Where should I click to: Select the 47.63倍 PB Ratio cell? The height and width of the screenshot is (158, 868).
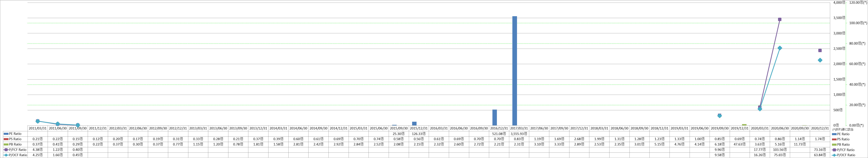pyautogui.click(x=740, y=144)
